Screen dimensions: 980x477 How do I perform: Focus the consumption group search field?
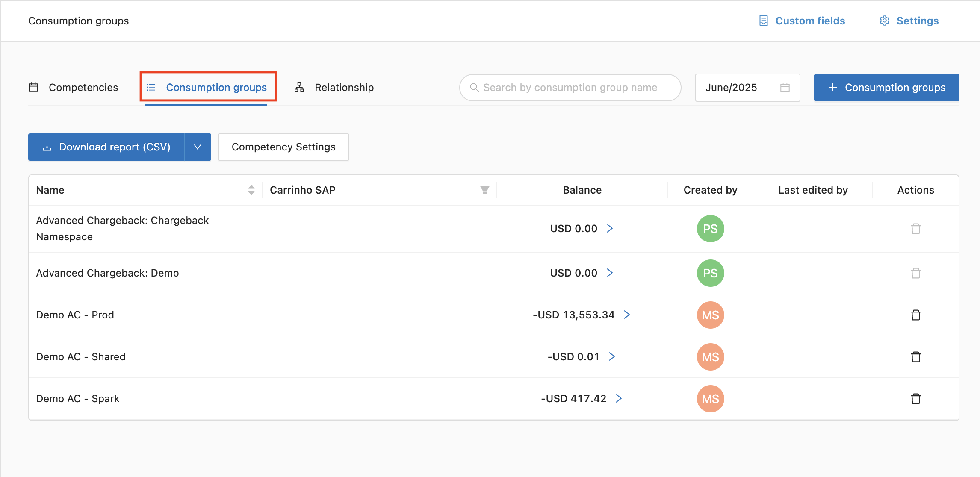(x=570, y=88)
